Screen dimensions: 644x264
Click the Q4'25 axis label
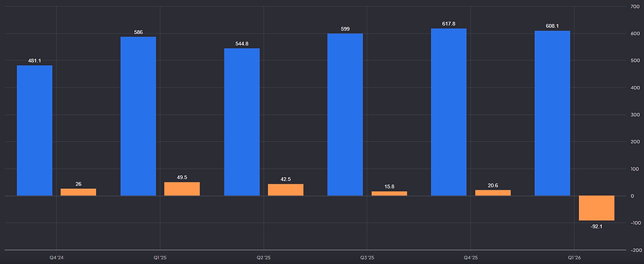click(471, 258)
